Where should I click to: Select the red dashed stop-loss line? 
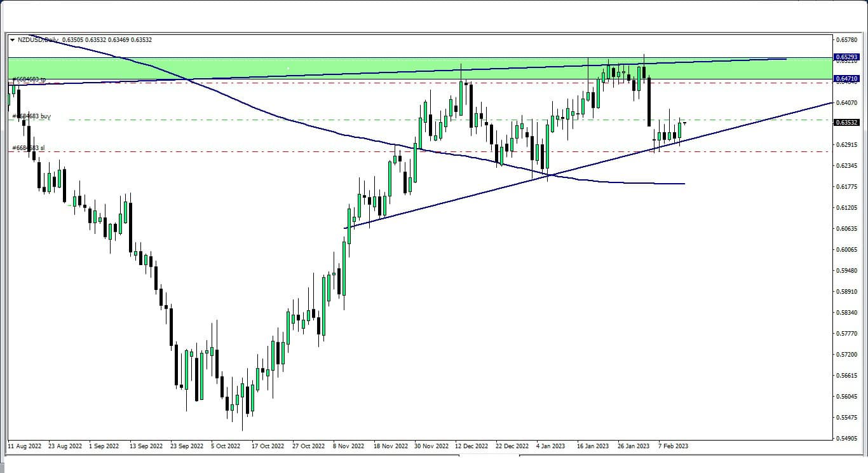(x=419, y=151)
